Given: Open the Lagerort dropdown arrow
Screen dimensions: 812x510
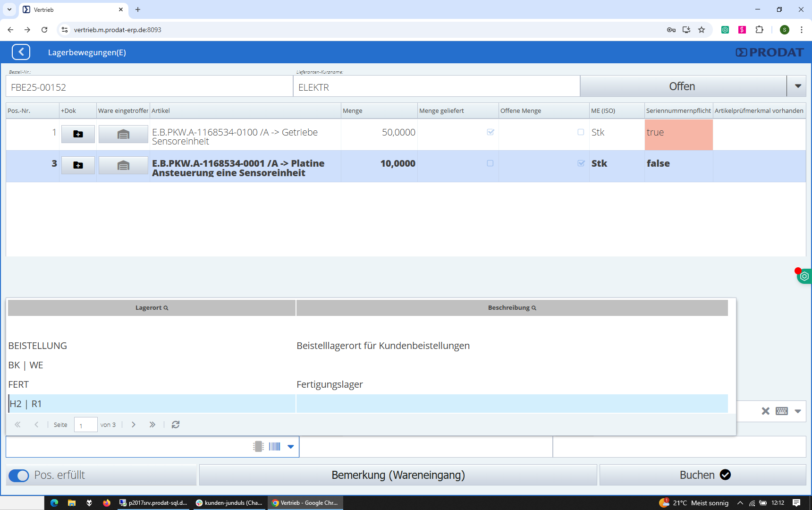Looking at the screenshot, I should (x=291, y=447).
